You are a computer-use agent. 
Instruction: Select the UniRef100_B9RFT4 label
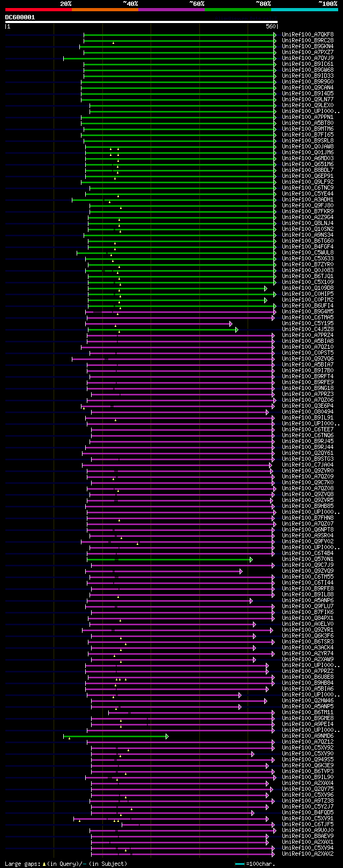[308, 376]
